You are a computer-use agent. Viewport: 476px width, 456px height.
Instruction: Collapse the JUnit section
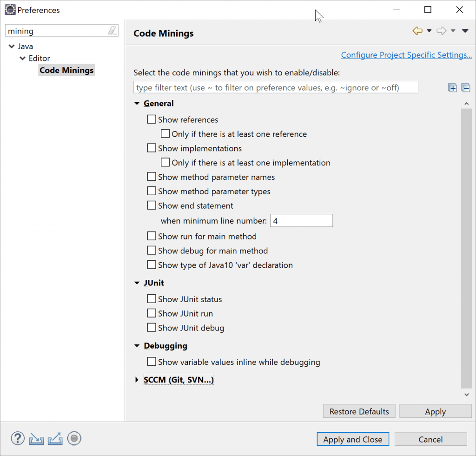(x=137, y=283)
